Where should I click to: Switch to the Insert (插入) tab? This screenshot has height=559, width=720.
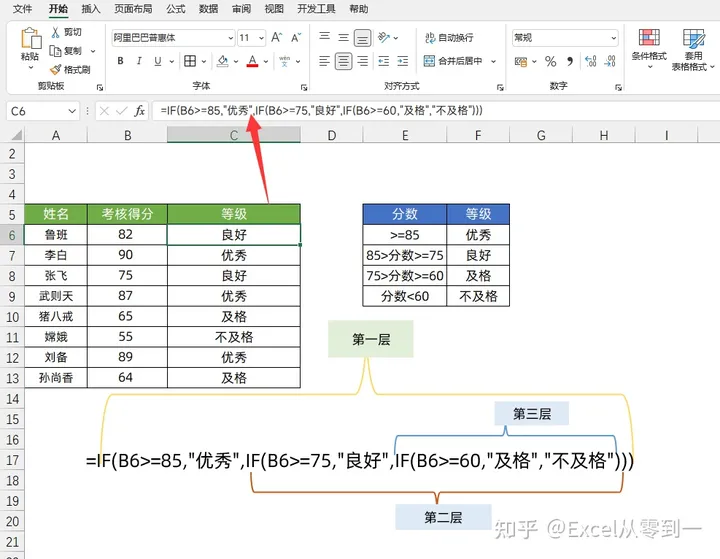click(90, 9)
